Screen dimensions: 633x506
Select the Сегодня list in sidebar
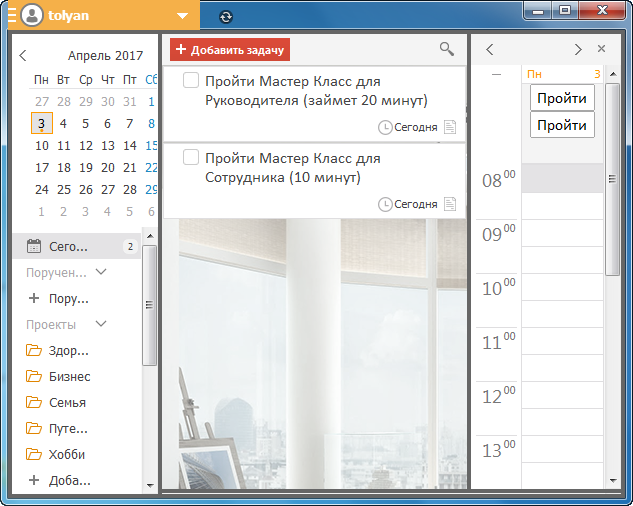pyautogui.click(x=68, y=246)
